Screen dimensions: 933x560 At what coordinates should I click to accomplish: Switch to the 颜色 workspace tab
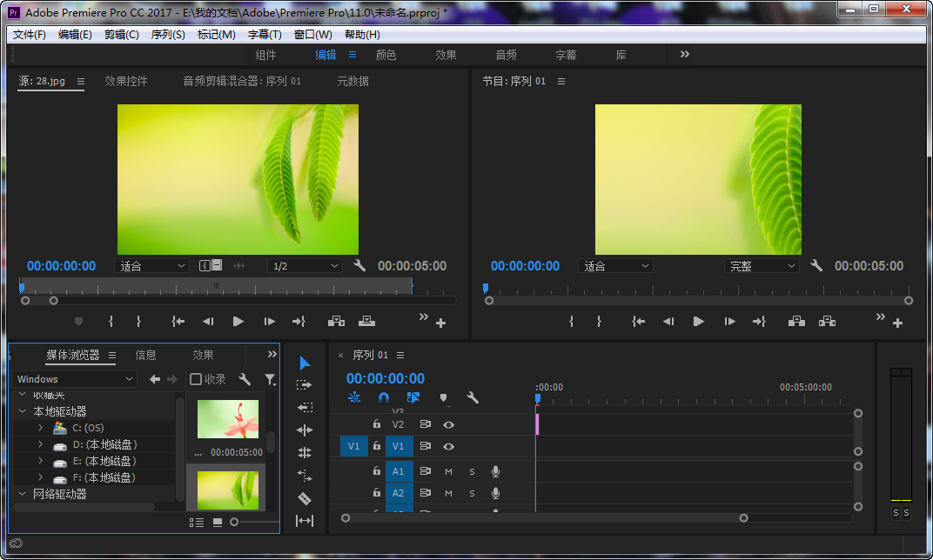(386, 54)
